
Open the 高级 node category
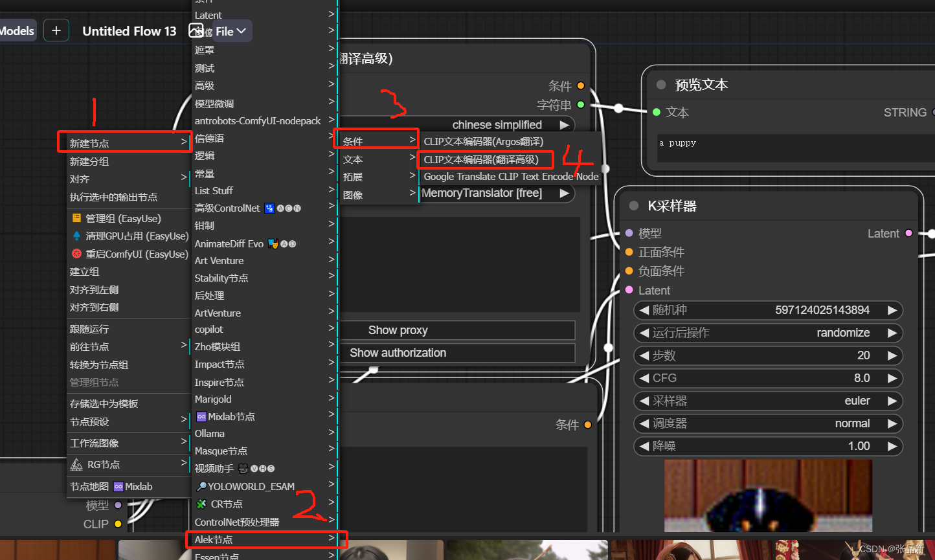(x=264, y=85)
